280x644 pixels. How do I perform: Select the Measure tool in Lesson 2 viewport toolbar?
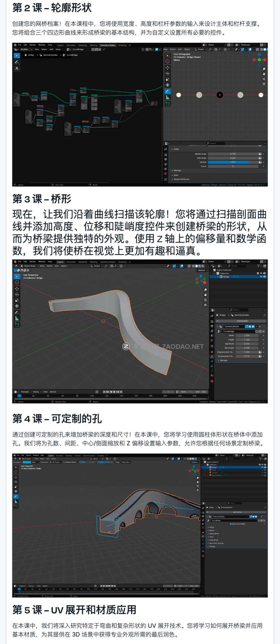coord(167,97)
